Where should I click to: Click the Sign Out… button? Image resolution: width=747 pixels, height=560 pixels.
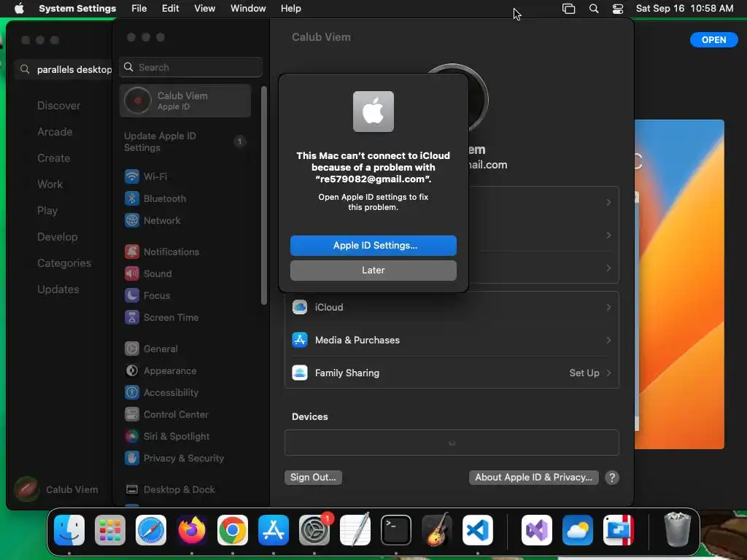coord(313,477)
